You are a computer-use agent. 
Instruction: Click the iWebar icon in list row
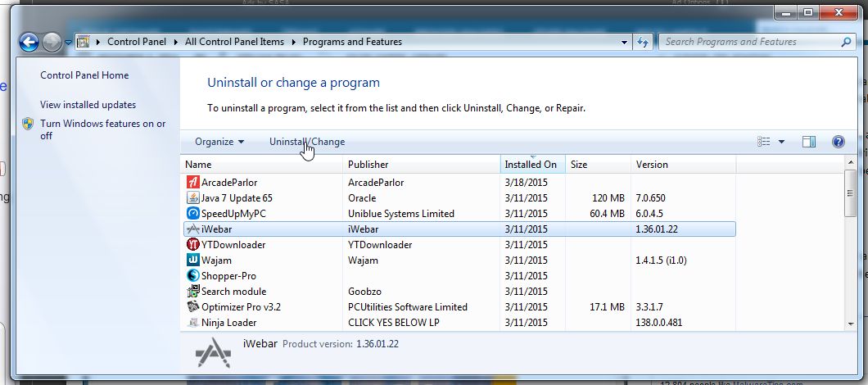[192, 229]
